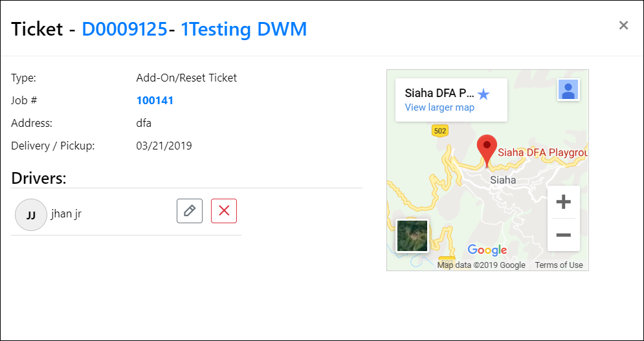Open the 1Testing DWM link

point(243,29)
